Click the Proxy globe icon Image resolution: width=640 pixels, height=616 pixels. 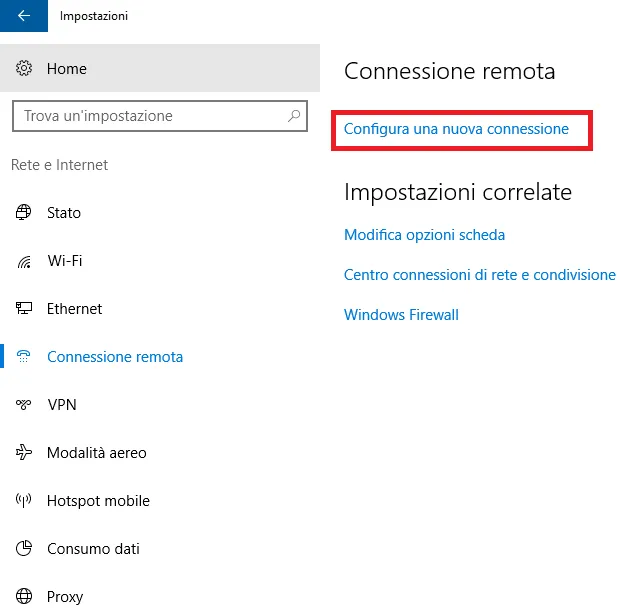pyautogui.click(x=25, y=597)
